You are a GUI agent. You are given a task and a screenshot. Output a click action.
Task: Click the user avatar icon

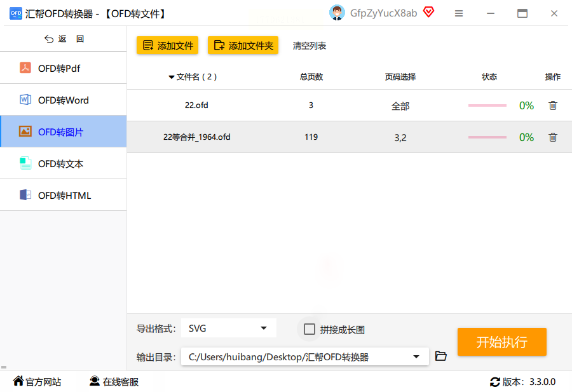(x=337, y=13)
